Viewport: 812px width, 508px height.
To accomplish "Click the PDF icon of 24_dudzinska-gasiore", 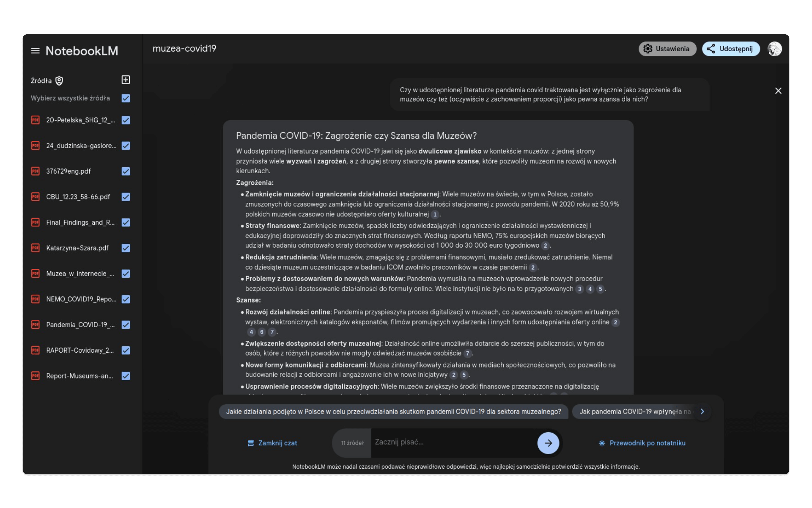I will (x=36, y=146).
